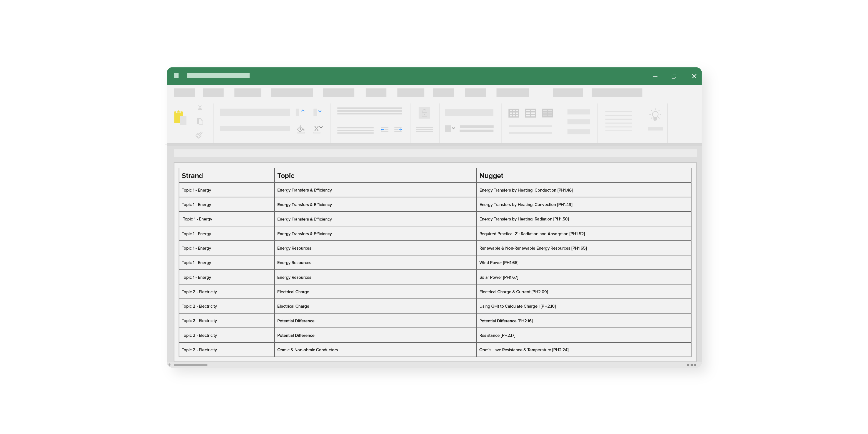Screen dimensions: 868x434
Task: Minimize the spreadsheet window
Action: tap(656, 76)
